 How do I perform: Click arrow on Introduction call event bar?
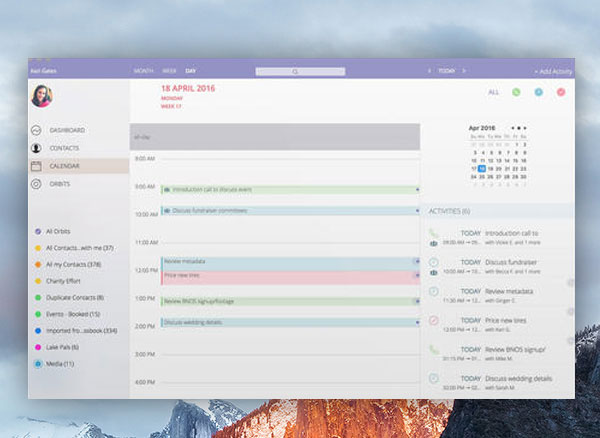tap(417, 190)
